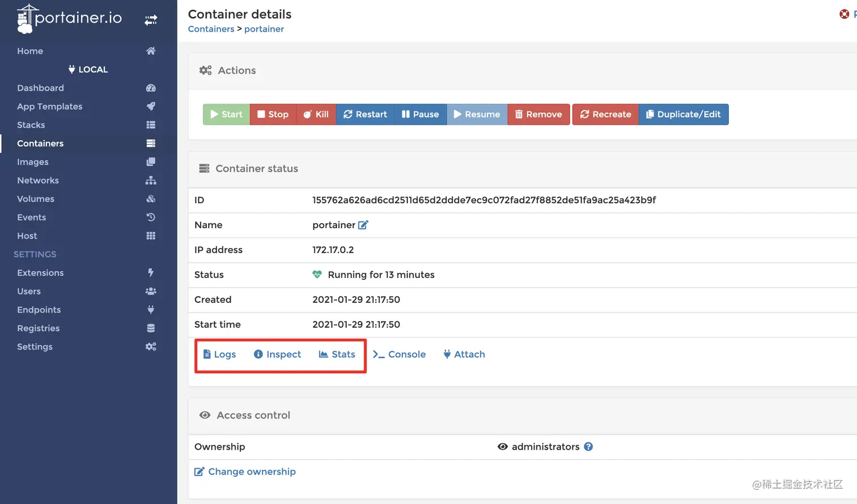This screenshot has width=857, height=504.
Task: Open Events menu item
Action: point(32,217)
